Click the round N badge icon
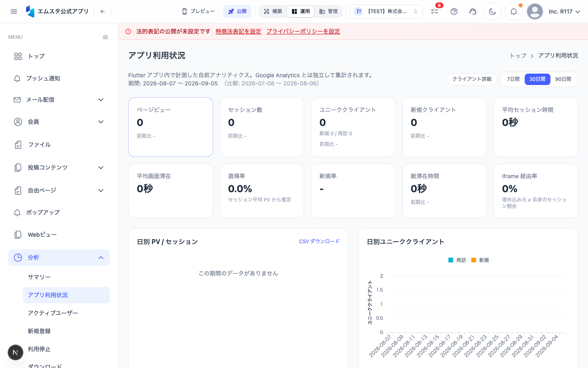Screen dimensions: 588x368 click(16, 352)
